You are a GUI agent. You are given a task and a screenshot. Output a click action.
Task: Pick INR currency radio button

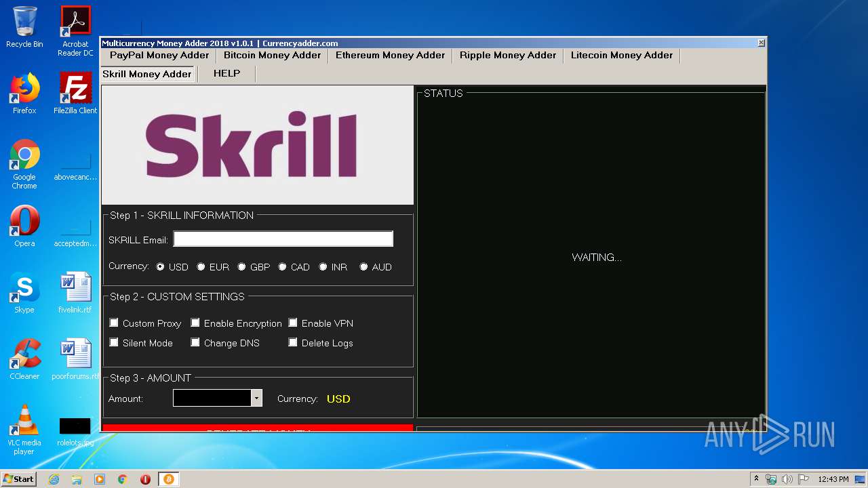click(x=323, y=267)
